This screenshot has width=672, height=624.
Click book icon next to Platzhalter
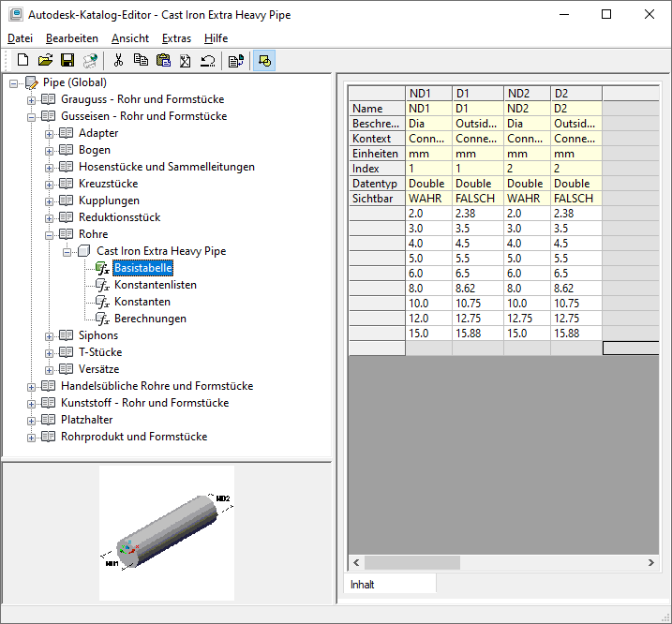click(48, 420)
